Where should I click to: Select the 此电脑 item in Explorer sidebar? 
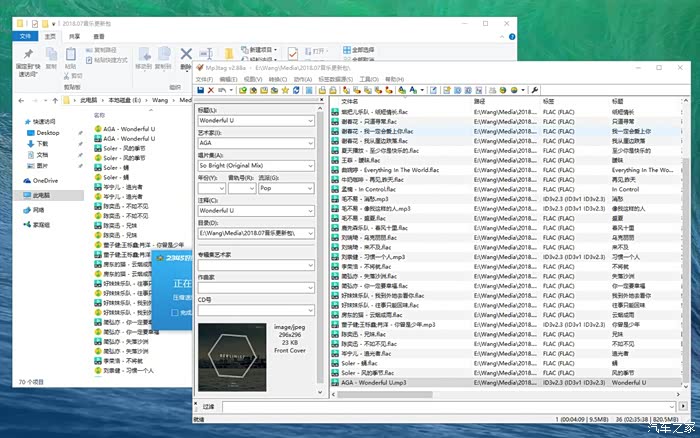pos(40,195)
